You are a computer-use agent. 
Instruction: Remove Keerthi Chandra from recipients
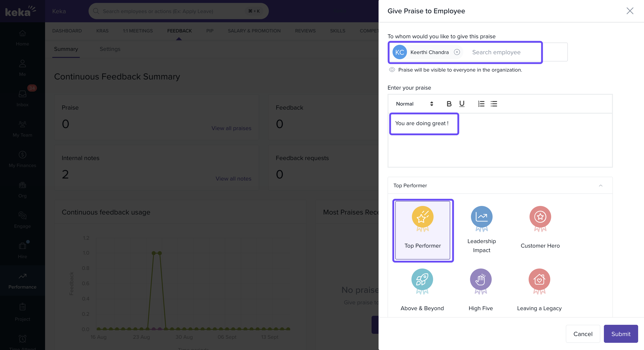pos(457,52)
